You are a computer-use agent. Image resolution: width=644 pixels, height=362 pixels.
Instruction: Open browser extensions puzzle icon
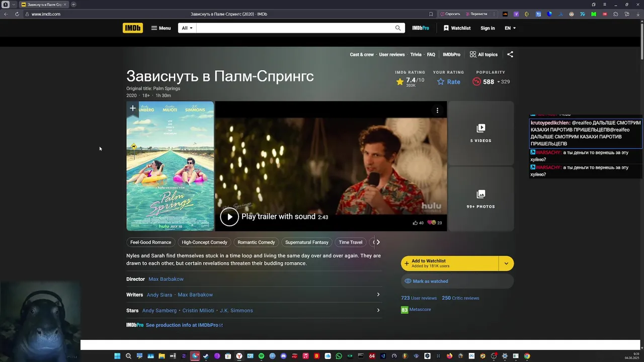click(x=615, y=14)
